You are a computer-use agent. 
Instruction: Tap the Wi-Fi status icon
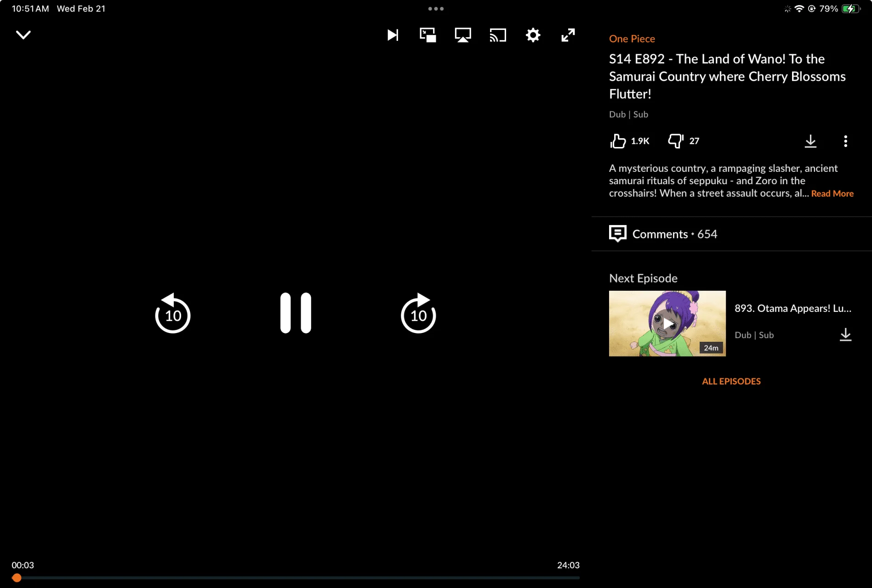pyautogui.click(x=799, y=9)
